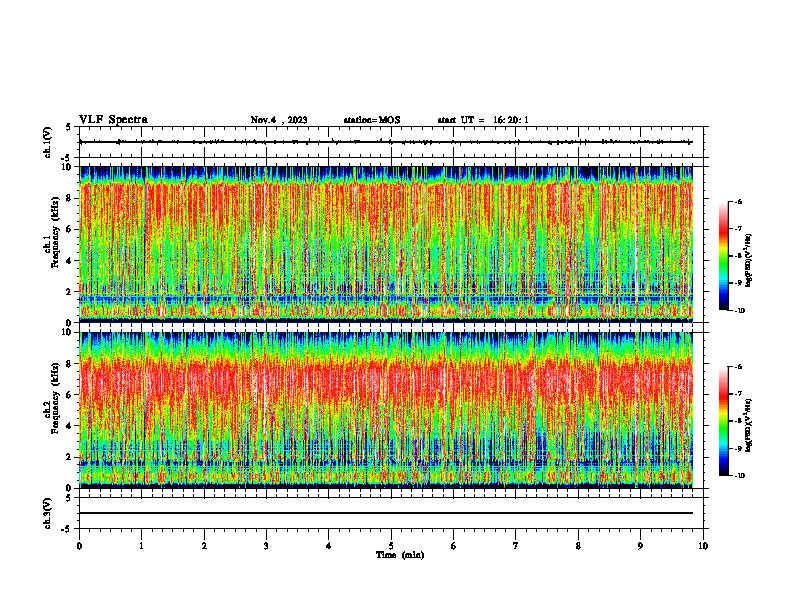
Task: Click the ch.2 "Frequency (kHz)" axis label
Action: pyautogui.click(x=55, y=399)
